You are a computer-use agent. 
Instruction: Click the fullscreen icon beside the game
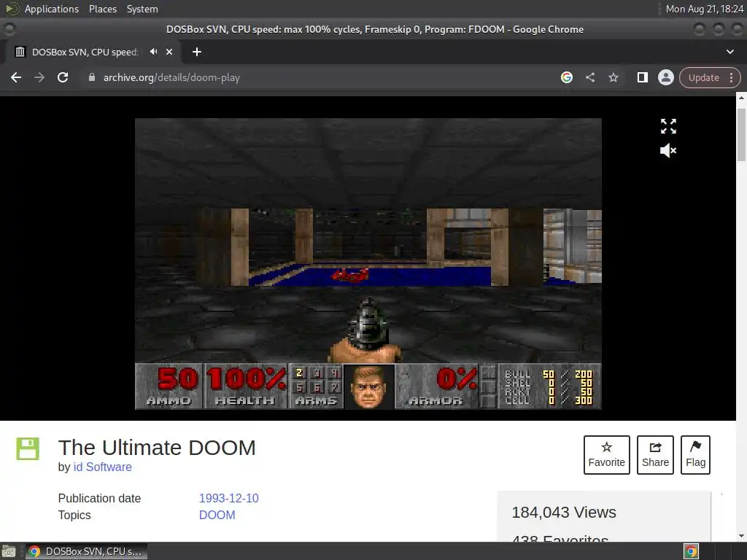point(668,126)
